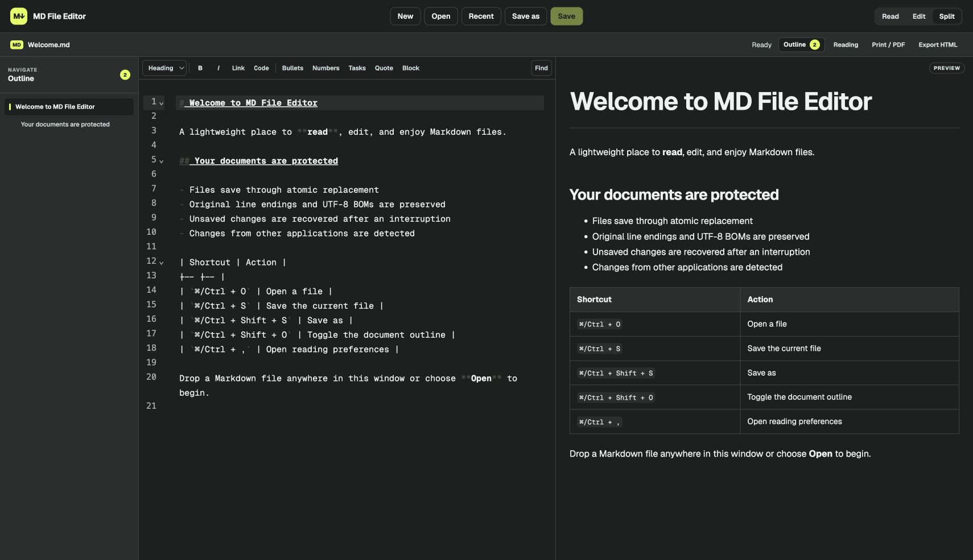Click editor line 3 'A lightweight place' text

click(x=343, y=132)
